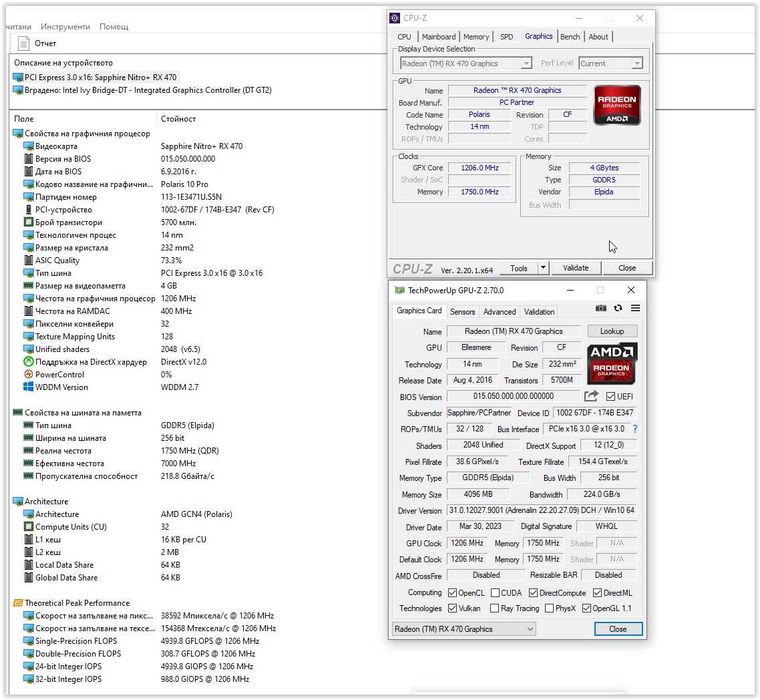Click the Validate button in CPU-Z
Image resolution: width=760 pixels, height=700 pixels.
[576, 268]
